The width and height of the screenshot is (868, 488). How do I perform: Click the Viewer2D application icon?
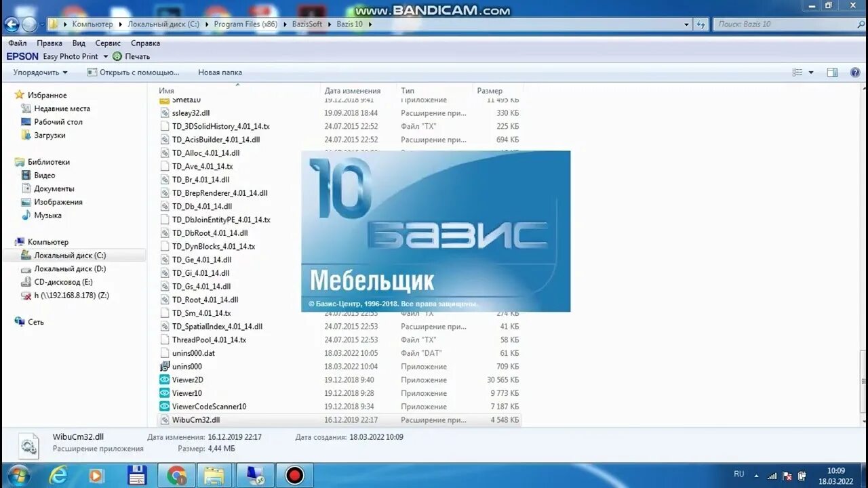point(164,380)
